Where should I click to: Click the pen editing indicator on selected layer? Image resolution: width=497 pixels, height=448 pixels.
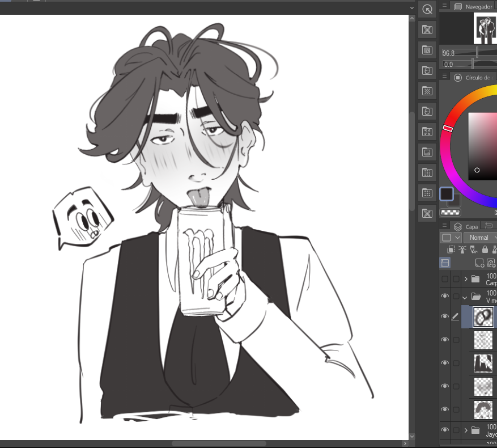455,316
